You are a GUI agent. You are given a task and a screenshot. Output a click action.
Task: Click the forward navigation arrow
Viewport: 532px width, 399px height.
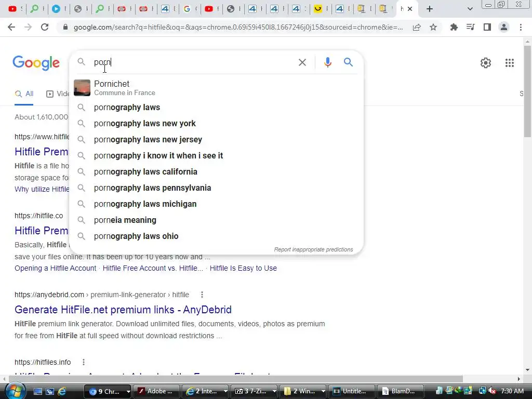click(28, 27)
